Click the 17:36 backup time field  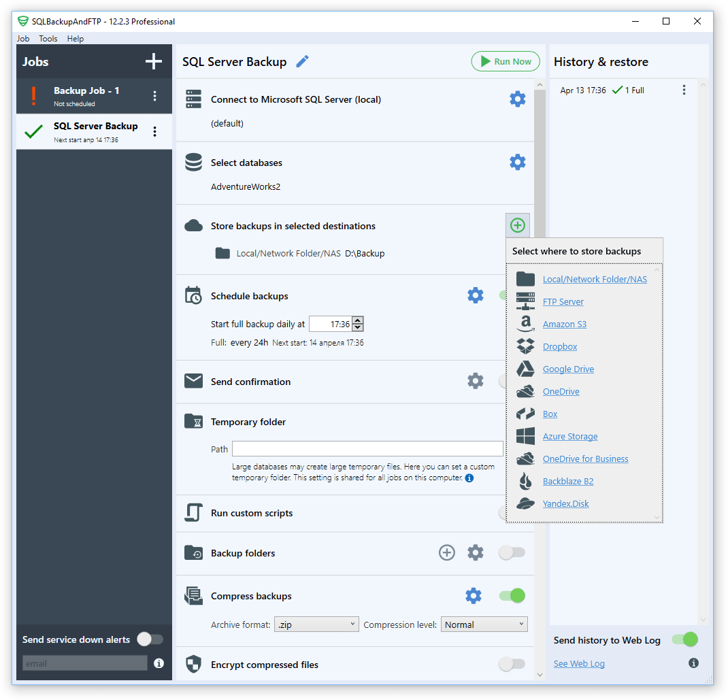[331, 324]
